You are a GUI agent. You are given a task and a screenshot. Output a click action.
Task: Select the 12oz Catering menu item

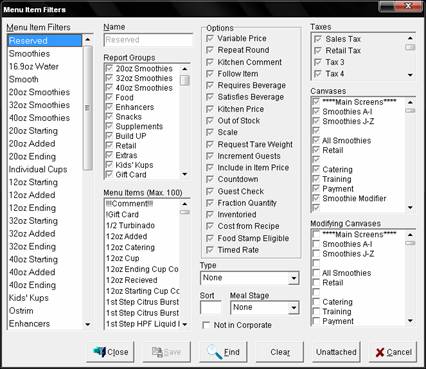click(x=142, y=247)
